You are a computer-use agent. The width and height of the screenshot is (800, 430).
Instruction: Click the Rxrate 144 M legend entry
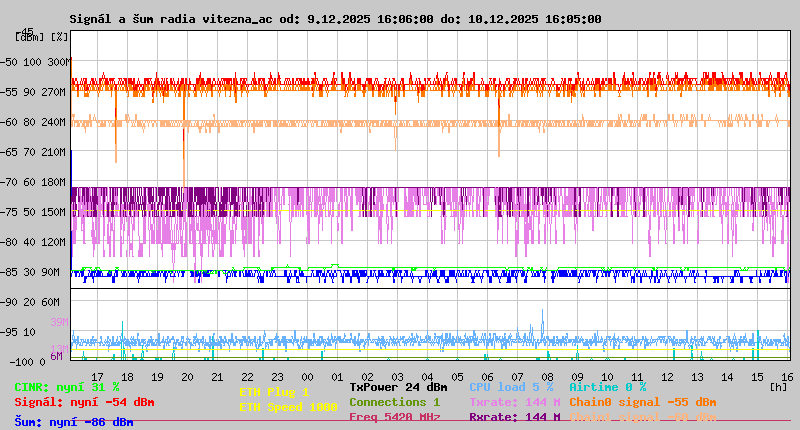[x=515, y=417]
